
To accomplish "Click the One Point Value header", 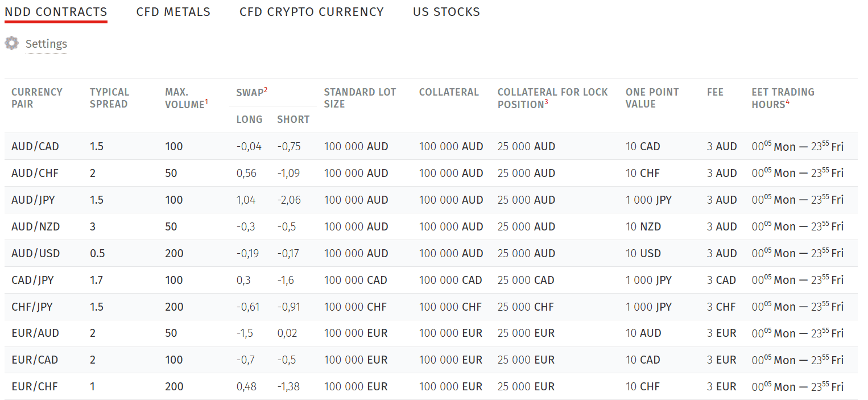I will click(x=652, y=97).
